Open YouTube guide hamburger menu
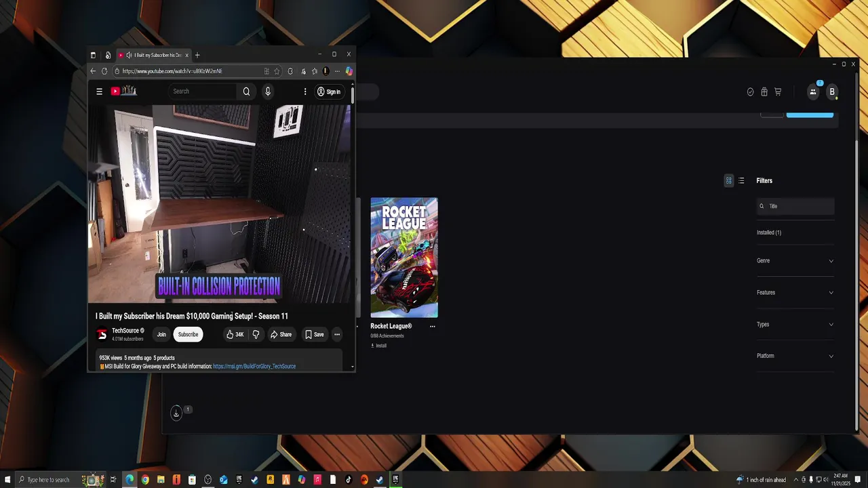This screenshot has width=868, height=488. pos(99,91)
